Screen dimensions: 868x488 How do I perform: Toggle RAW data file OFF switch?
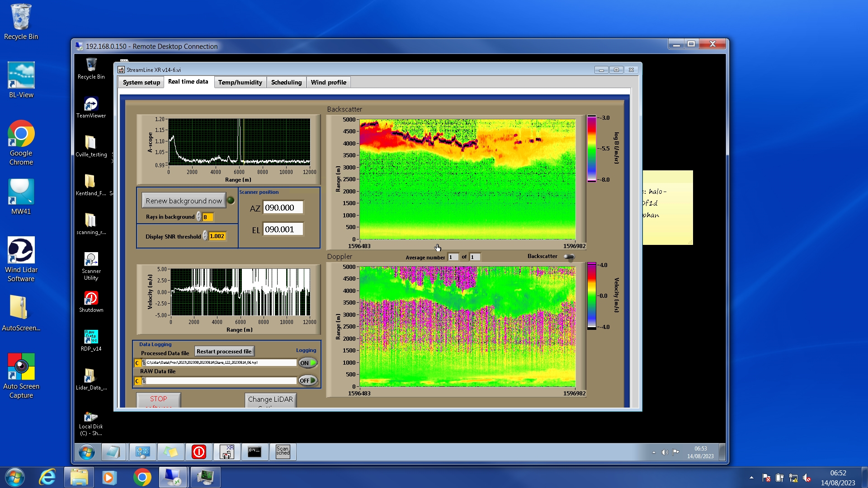[308, 380]
